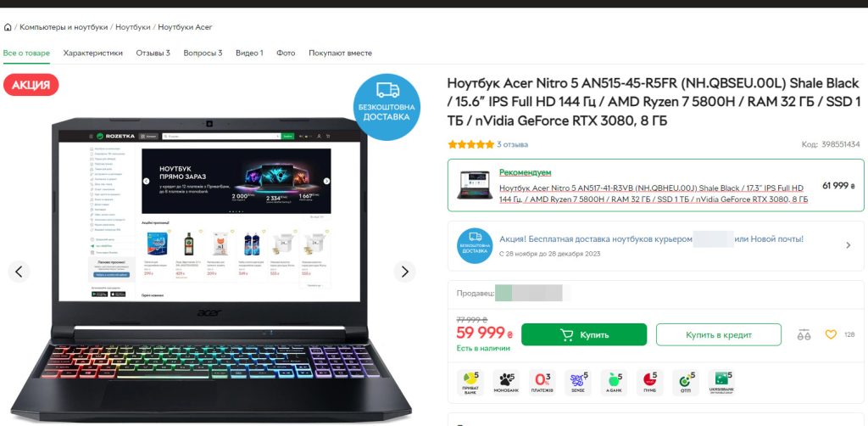Open the Характеристики tab
This screenshot has width=868, height=426.
coord(93,53)
